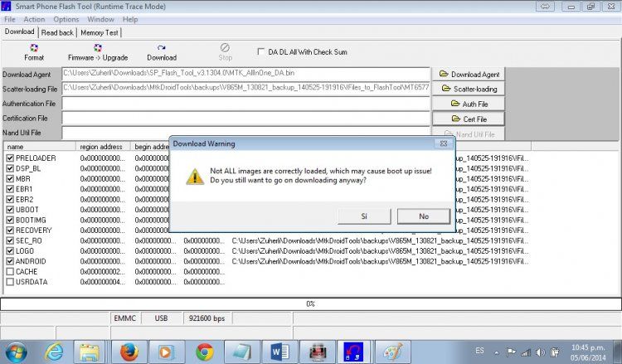Uncheck the EBR1 partition
622x364 pixels.
tap(10, 189)
